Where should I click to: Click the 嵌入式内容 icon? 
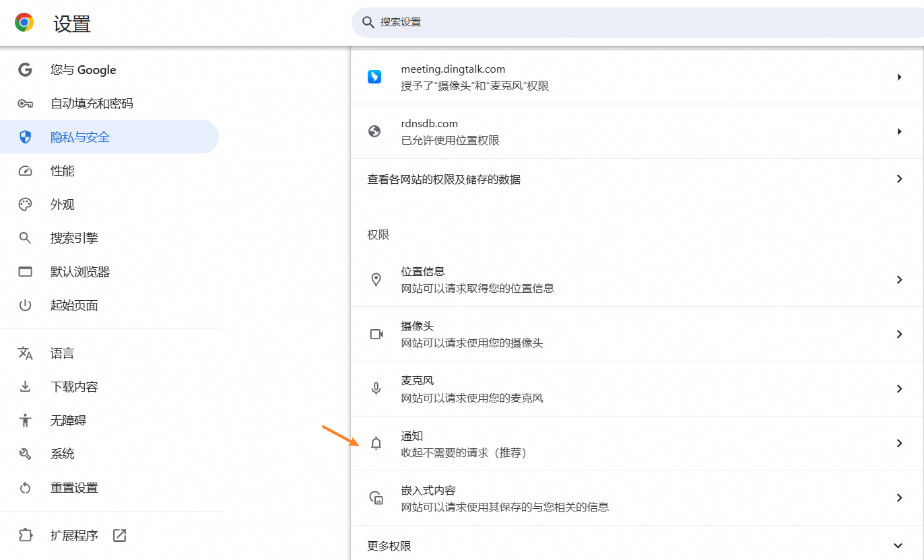point(376,498)
